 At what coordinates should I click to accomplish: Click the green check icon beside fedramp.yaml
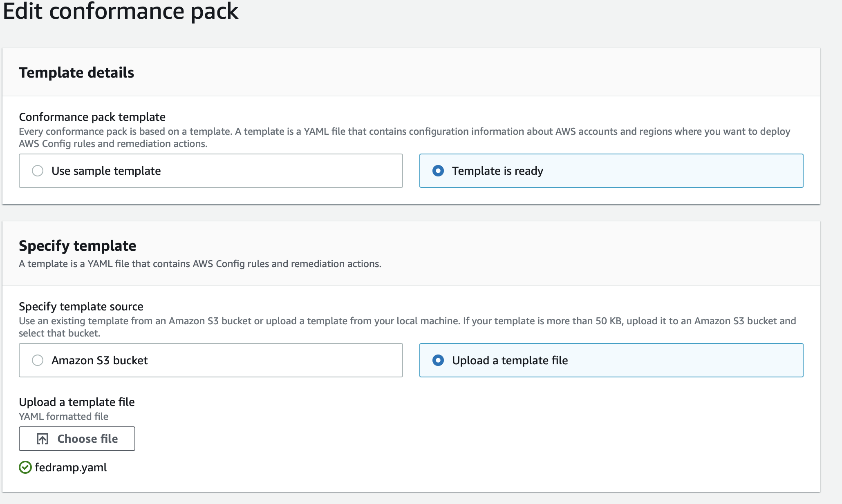(x=25, y=467)
